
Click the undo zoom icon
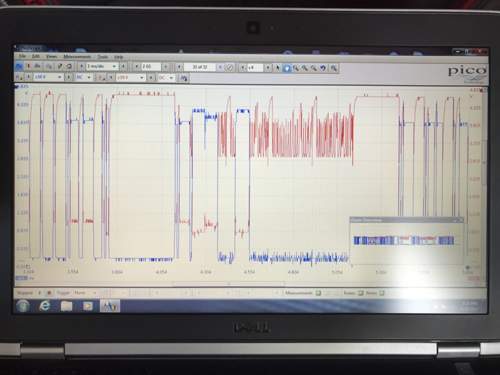pyautogui.click(x=323, y=68)
